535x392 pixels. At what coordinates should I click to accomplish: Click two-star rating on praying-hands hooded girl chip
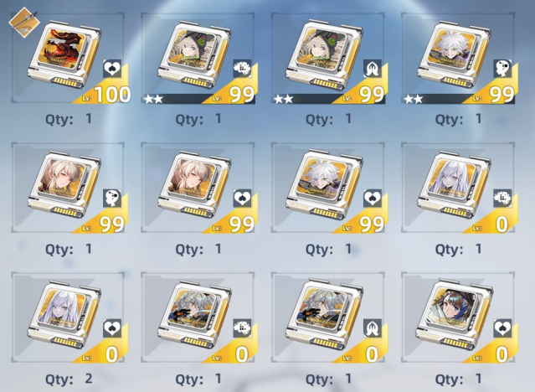pos(283,100)
